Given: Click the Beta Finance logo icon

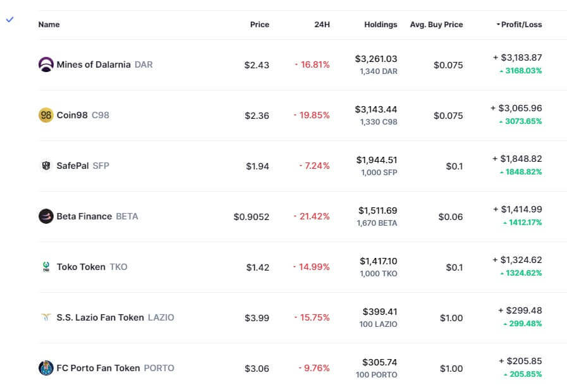Looking at the screenshot, I should [x=46, y=216].
